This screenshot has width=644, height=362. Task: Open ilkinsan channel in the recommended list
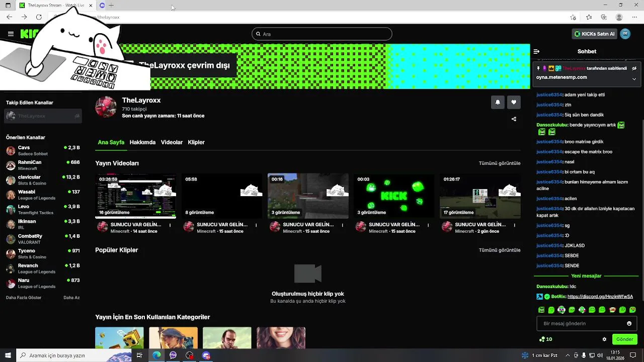click(43, 224)
